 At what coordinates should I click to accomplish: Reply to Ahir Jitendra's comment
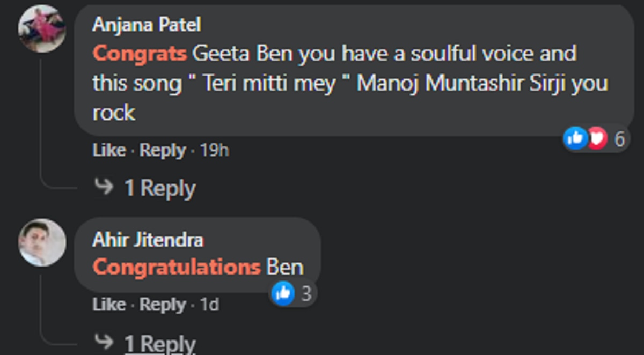point(163,305)
